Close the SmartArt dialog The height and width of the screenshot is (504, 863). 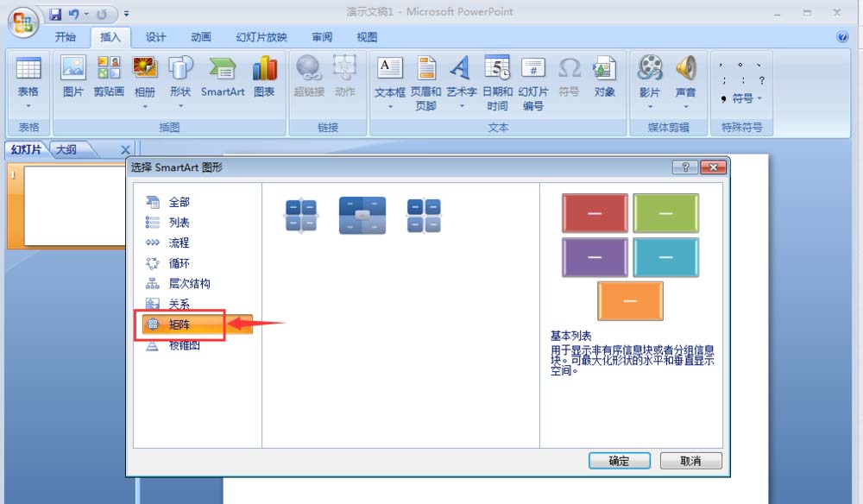714,167
